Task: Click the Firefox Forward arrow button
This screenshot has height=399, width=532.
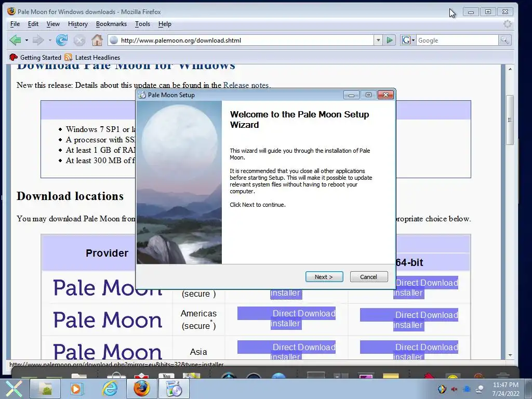Action: pos(37,40)
